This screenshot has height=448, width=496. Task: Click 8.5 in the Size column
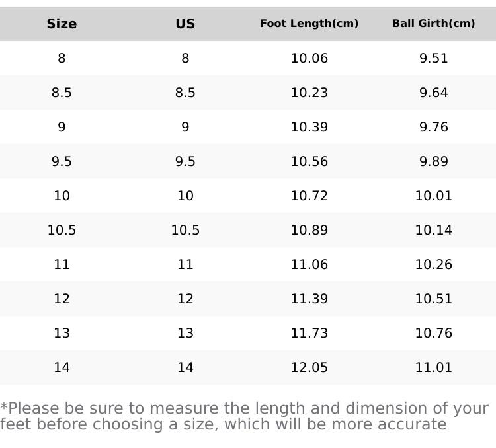(x=62, y=93)
